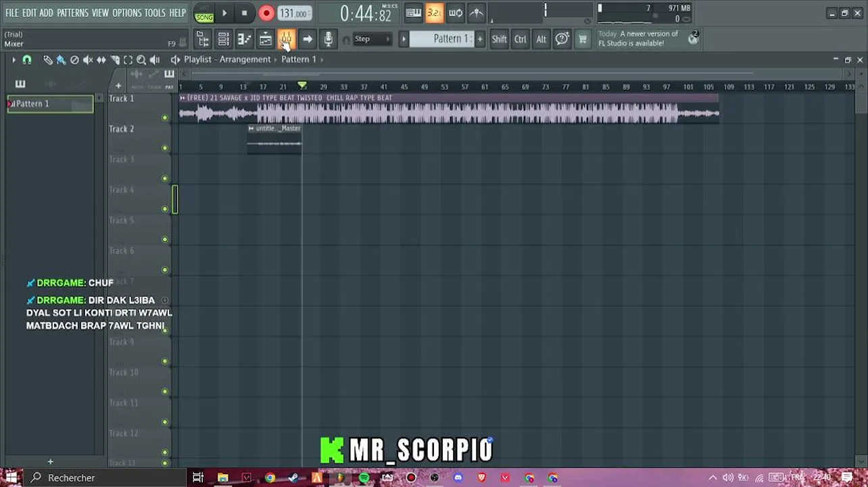Click the Play transport button

pos(224,14)
